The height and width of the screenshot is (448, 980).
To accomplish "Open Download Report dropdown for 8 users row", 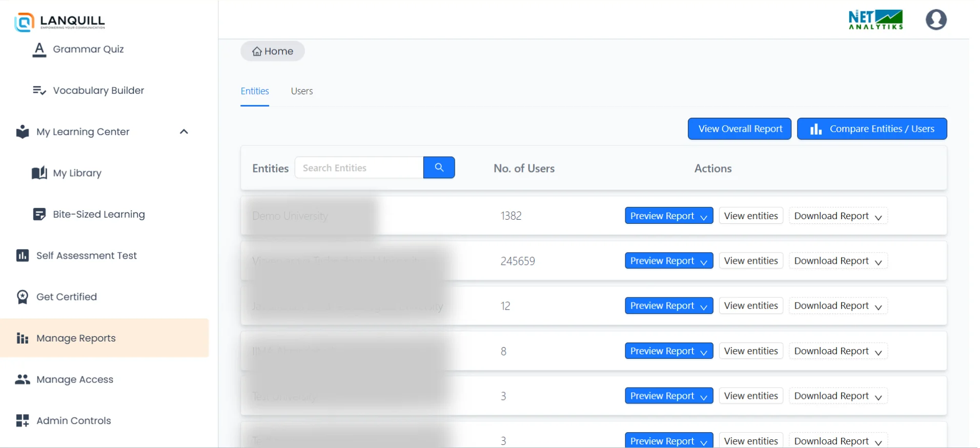I will (x=838, y=351).
